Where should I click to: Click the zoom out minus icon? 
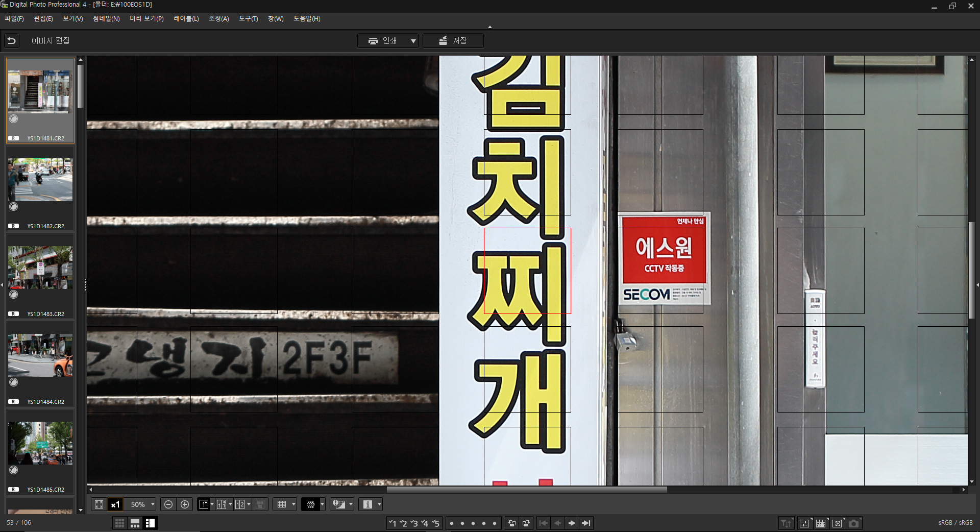click(168, 504)
